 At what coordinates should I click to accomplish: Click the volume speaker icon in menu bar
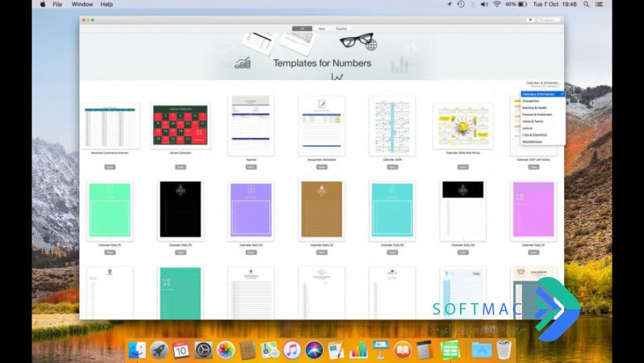[485, 4]
